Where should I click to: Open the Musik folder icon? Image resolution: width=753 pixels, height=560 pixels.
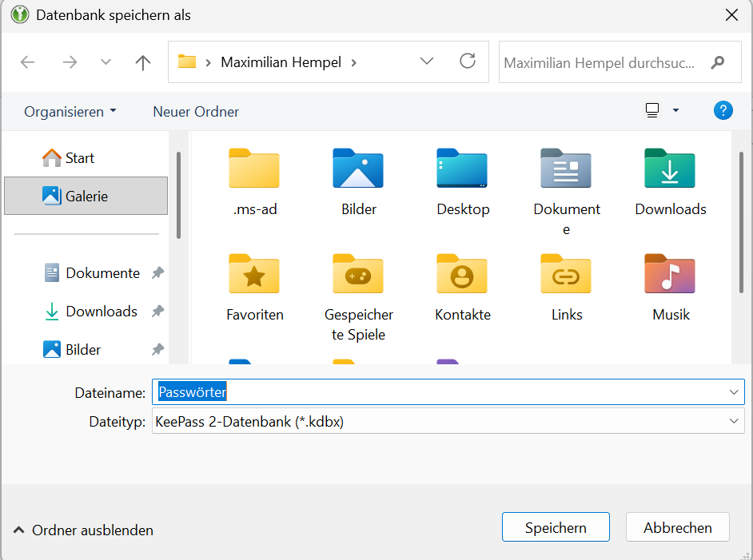(x=670, y=274)
